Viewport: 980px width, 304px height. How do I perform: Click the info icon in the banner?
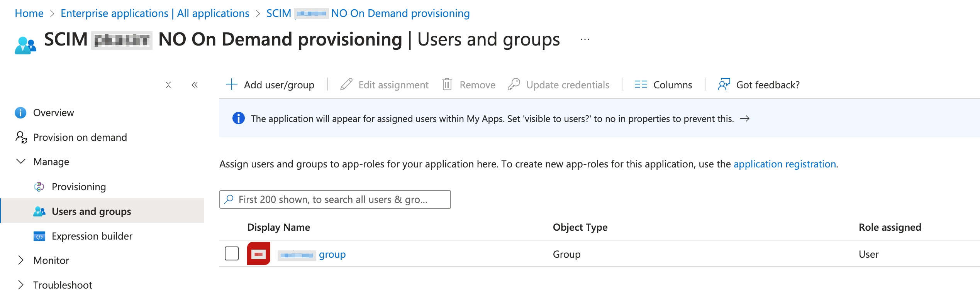[x=239, y=118]
